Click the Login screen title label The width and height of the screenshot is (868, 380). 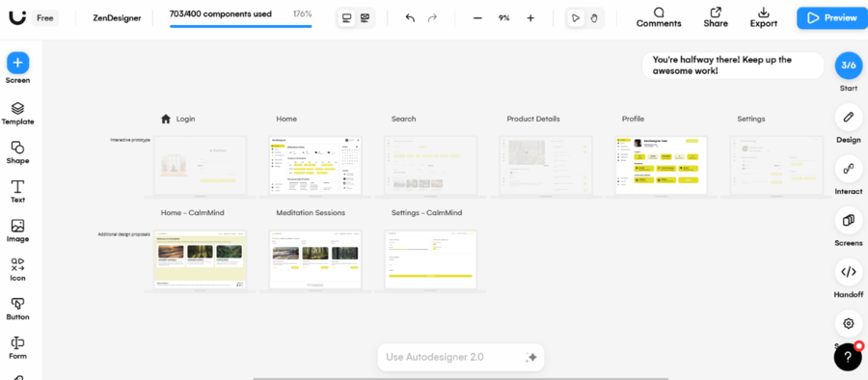[185, 119]
